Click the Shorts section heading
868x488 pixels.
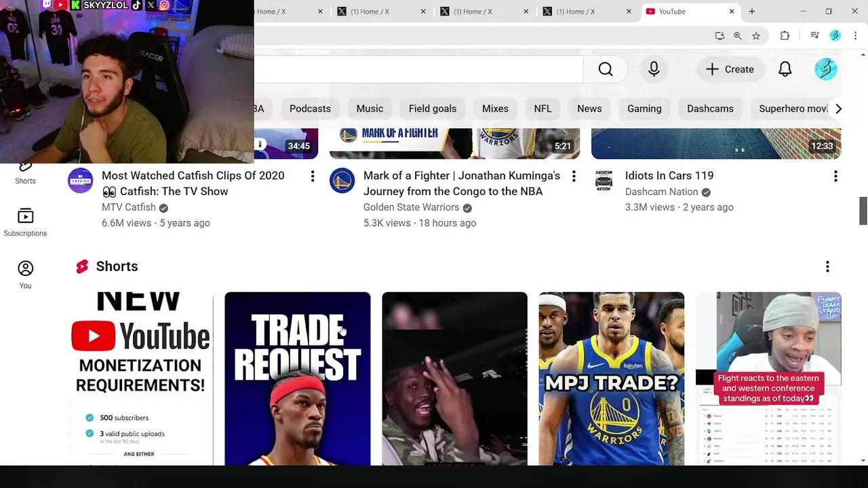[x=117, y=266]
